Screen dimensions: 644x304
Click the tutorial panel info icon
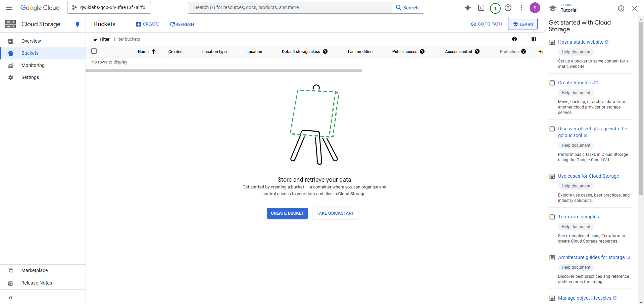pyautogui.click(x=621, y=8)
